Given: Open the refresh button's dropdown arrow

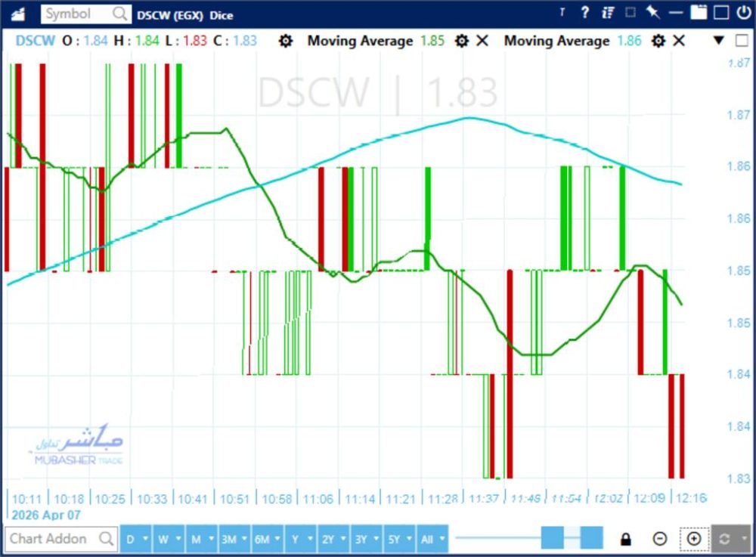Looking at the screenshot, I should pos(744,539).
